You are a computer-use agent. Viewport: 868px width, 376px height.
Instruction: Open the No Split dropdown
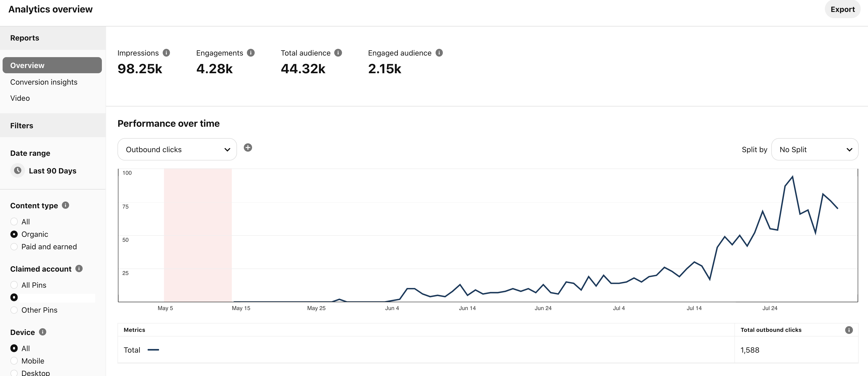814,150
